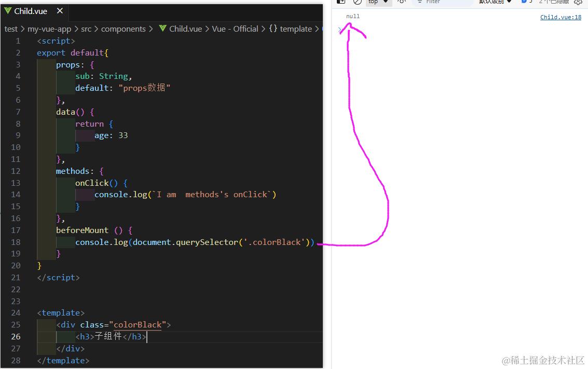Click the value '33' on line 9
The width and height of the screenshot is (588, 369).
pyautogui.click(x=123, y=135)
